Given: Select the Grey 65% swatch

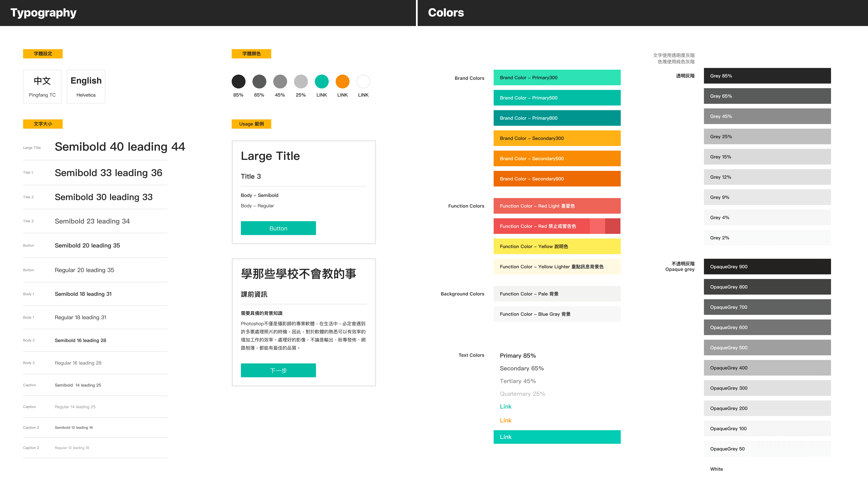Looking at the screenshot, I should (x=767, y=96).
